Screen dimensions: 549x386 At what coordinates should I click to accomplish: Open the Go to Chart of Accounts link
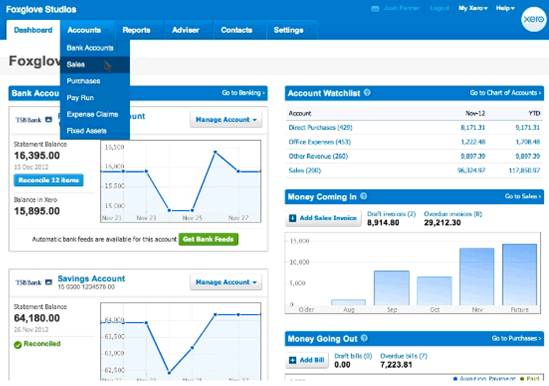pos(505,93)
